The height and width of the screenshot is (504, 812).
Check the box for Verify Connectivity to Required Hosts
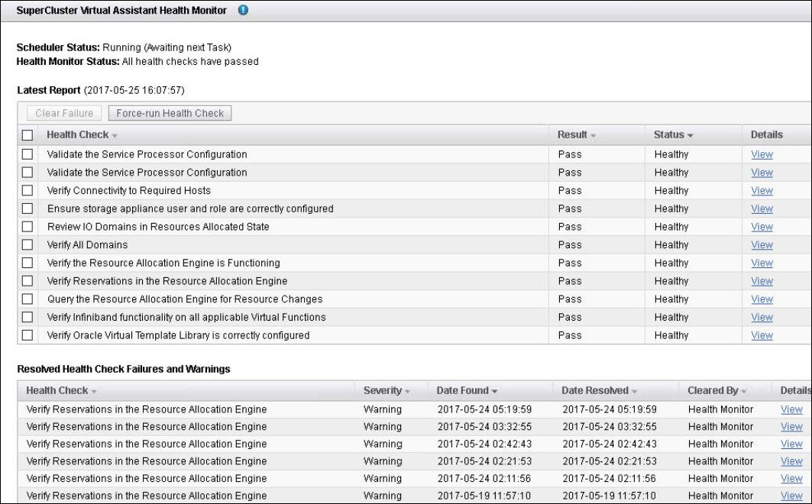[x=28, y=190]
